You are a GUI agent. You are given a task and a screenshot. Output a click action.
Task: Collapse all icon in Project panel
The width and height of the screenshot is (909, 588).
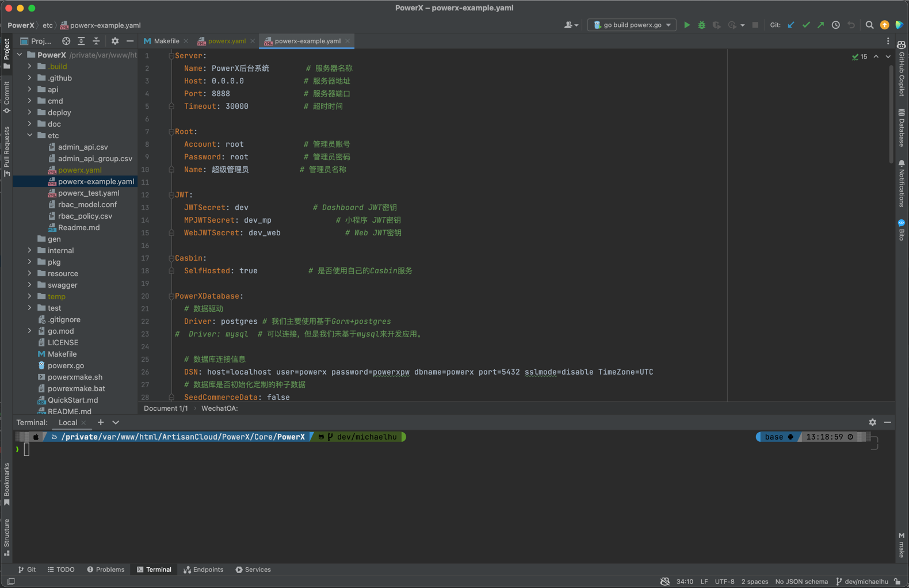point(96,41)
